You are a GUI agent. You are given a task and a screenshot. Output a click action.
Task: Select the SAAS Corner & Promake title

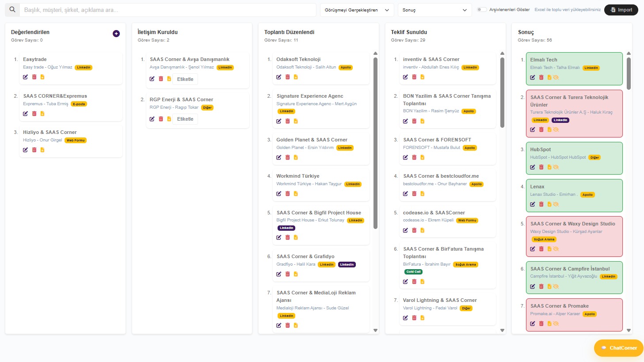click(560, 306)
